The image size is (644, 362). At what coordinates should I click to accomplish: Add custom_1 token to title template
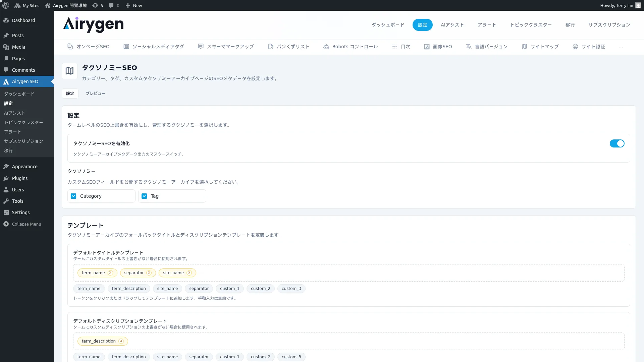(x=230, y=289)
